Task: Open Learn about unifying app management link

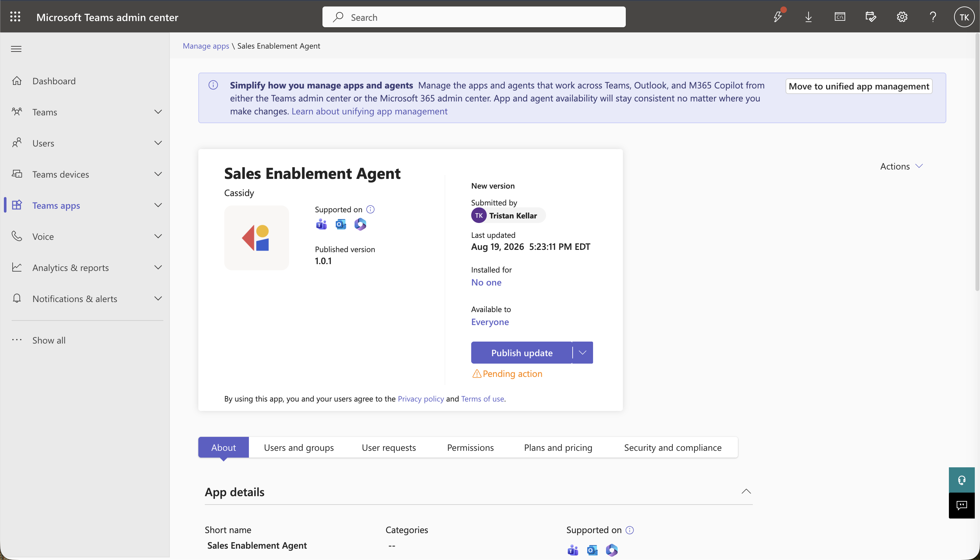Action: click(x=369, y=111)
